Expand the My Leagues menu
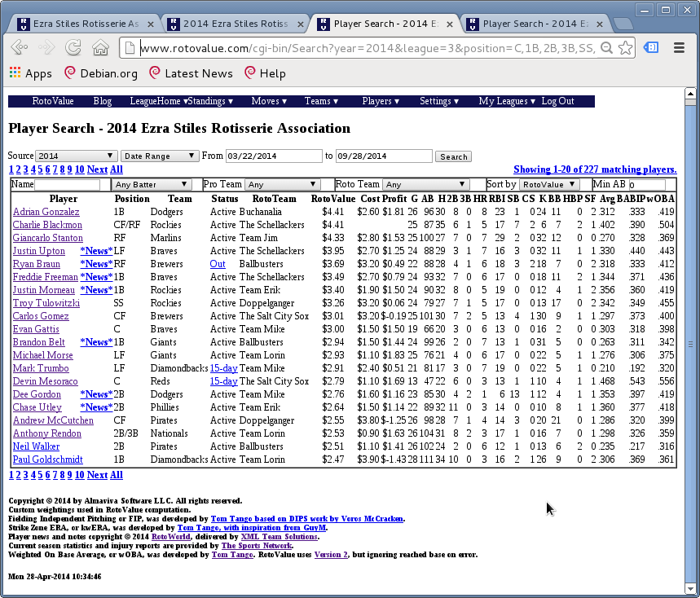The width and height of the screenshot is (700, 598). (507, 101)
